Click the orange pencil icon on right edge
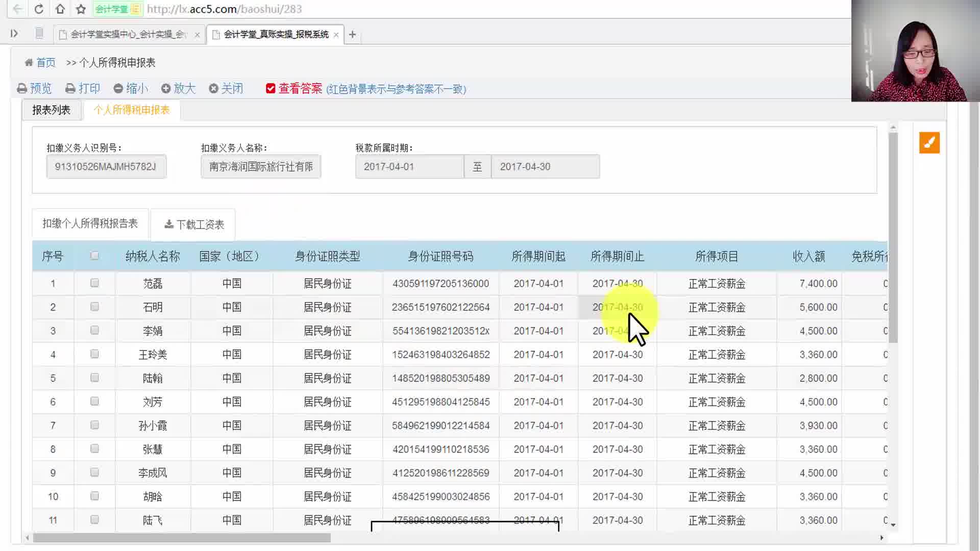This screenshot has width=980, height=551. (x=930, y=143)
